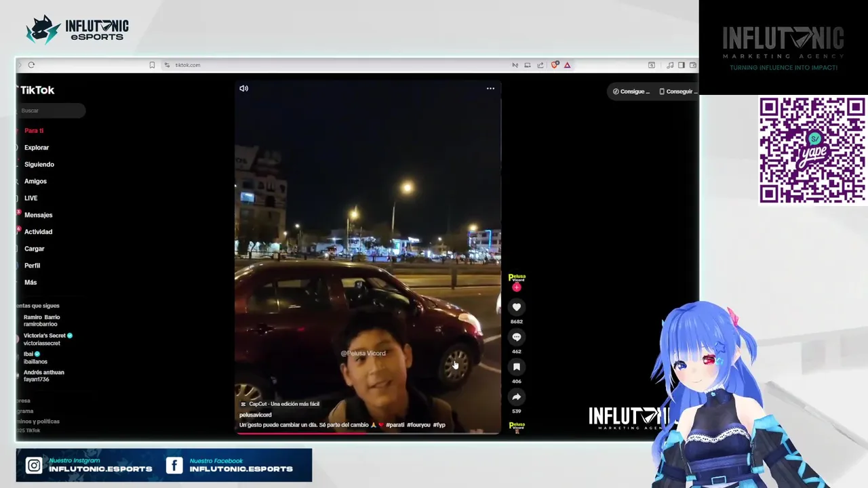Open the Ibai followed account

coord(35,358)
